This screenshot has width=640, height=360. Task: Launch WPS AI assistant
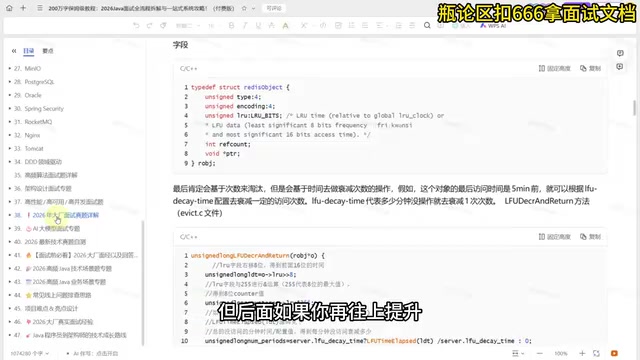(x=493, y=25)
